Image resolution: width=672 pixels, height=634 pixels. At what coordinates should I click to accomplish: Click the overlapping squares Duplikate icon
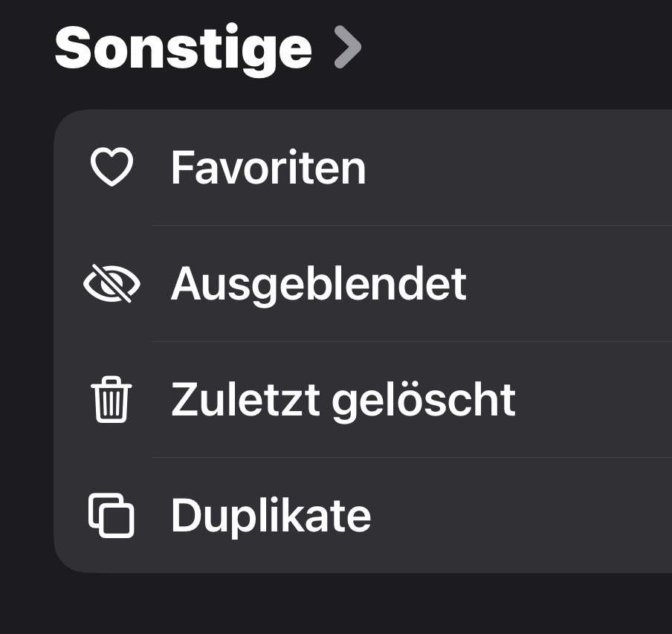click(x=111, y=515)
